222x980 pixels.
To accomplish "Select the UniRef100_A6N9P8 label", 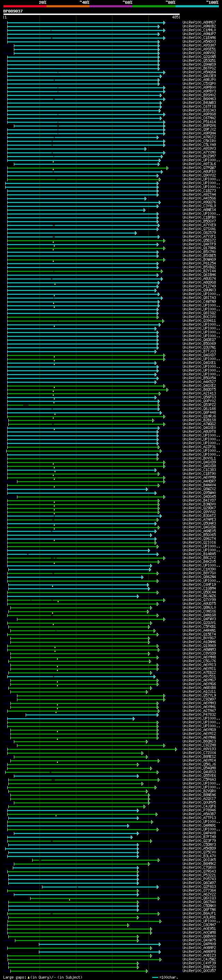I will coord(199,951).
